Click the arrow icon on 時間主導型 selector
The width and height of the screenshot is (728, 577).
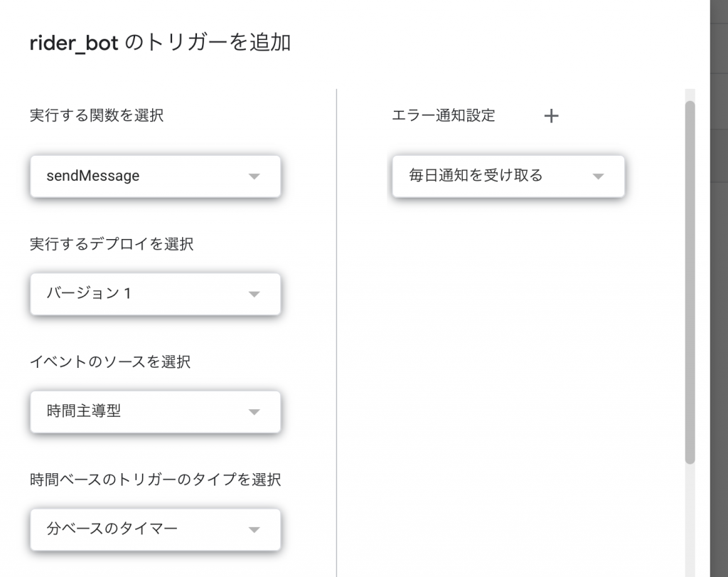pyautogui.click(x=254, y=412)
